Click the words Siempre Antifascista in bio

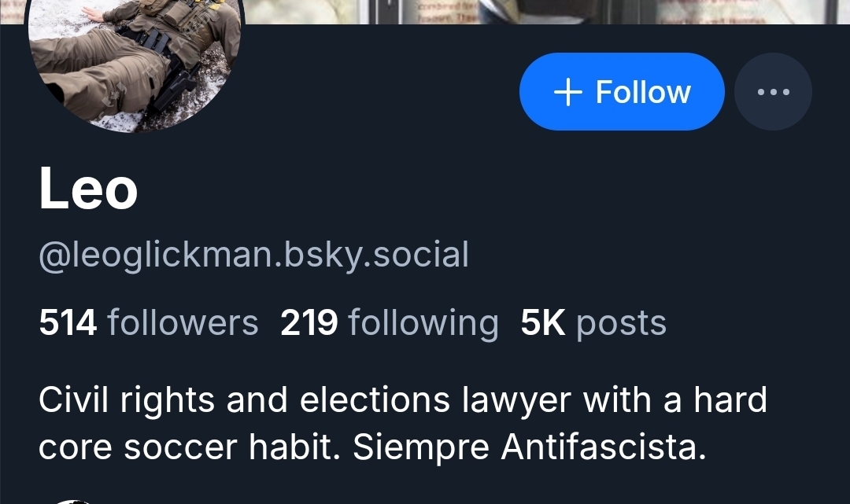525,447
